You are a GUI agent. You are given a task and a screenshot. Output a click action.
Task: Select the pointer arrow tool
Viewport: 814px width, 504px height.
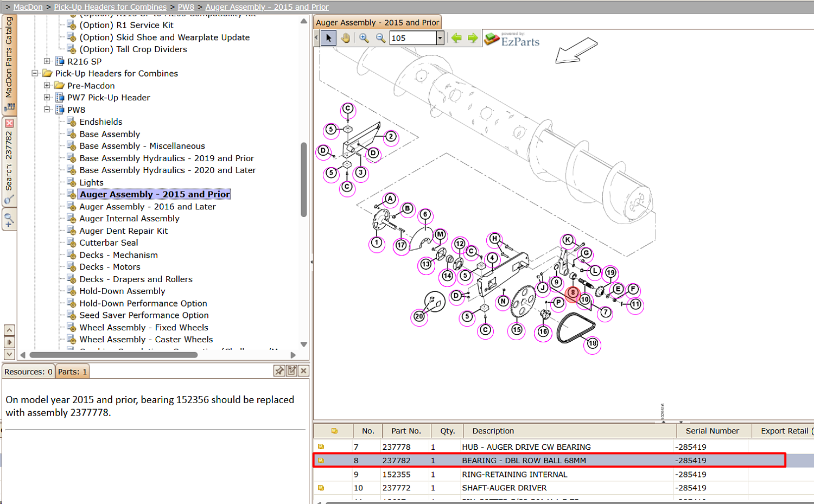click(328, 38)
